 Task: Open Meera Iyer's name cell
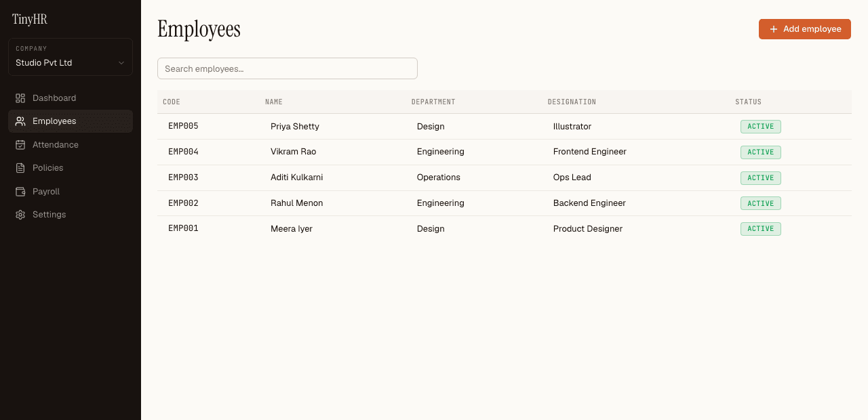[292, 229]
